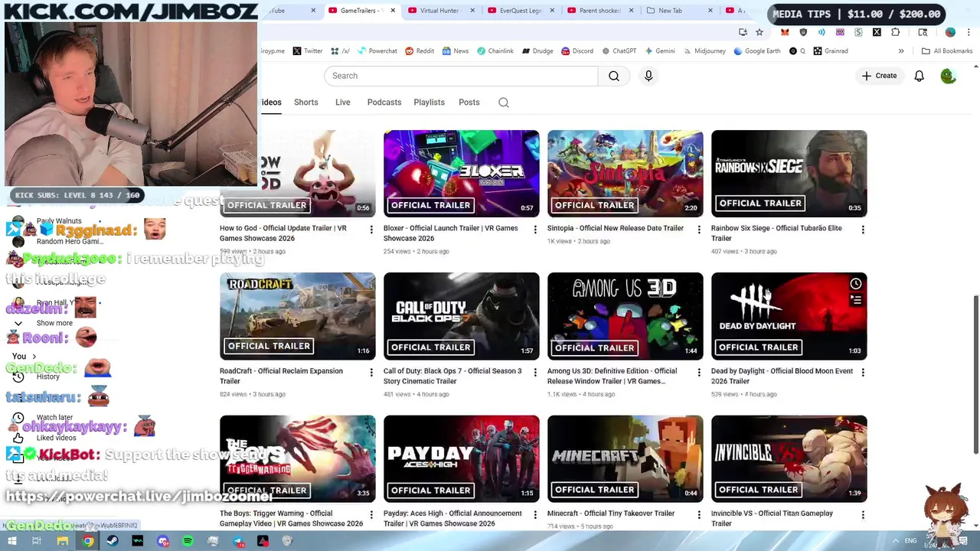Image resolution: width=980 pixels, height=551 pixels.
Task: Open Windows Start menu
Action: point(11,541)
